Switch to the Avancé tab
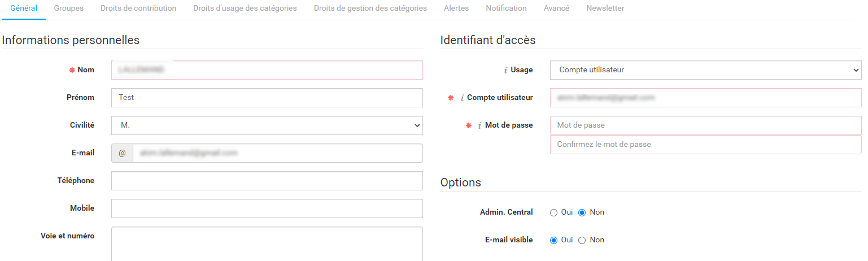Screen dimensions: 868x261 [556, 8]
